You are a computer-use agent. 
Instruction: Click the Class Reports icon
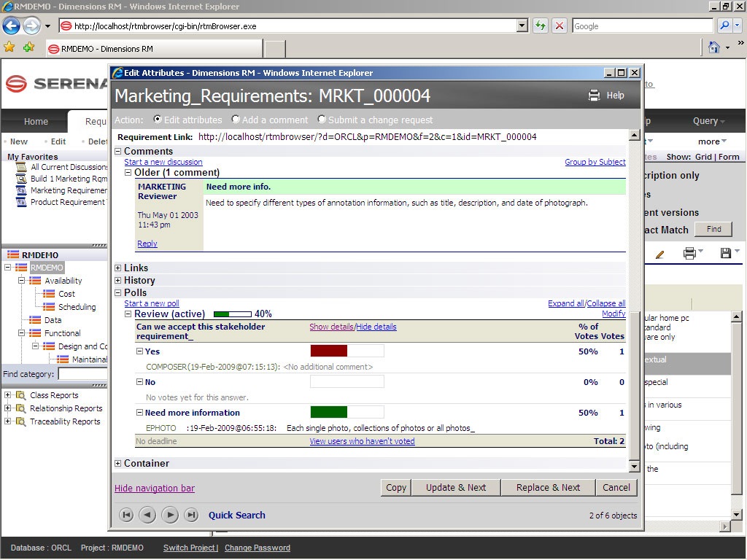[x=20, y=395]
